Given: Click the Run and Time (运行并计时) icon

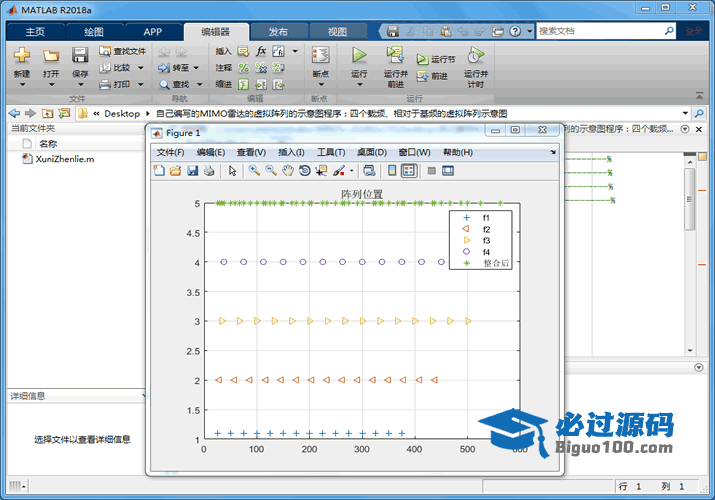Looking at the screenshot, I should pos(475,55).
